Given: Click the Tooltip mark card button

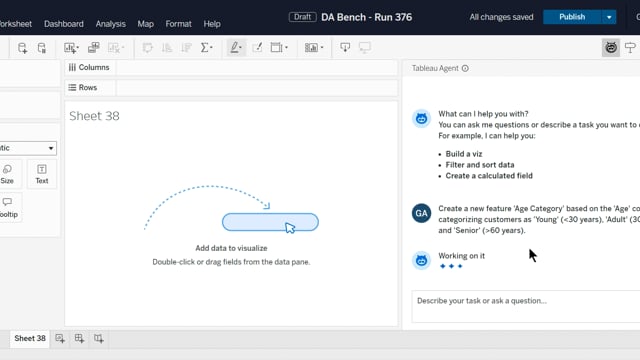Looking at the screenshot, I should [x=8, y=208].
